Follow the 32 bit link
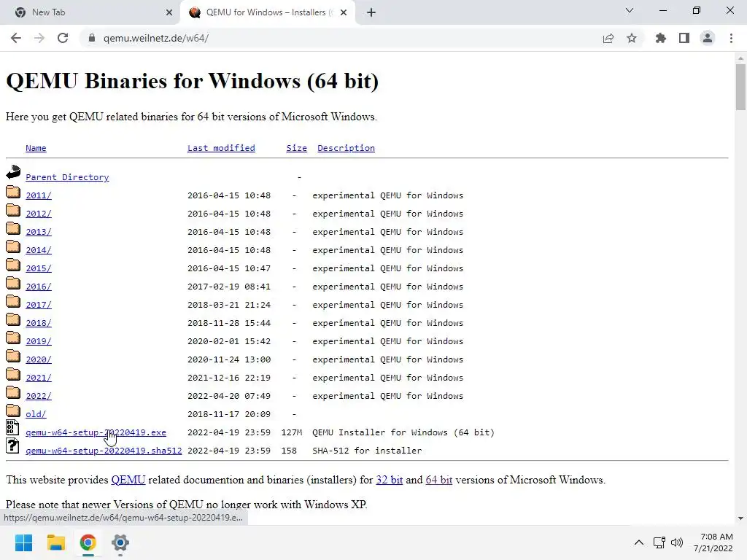This screenshot has height=560, width=747. click(x=390, y=480)
